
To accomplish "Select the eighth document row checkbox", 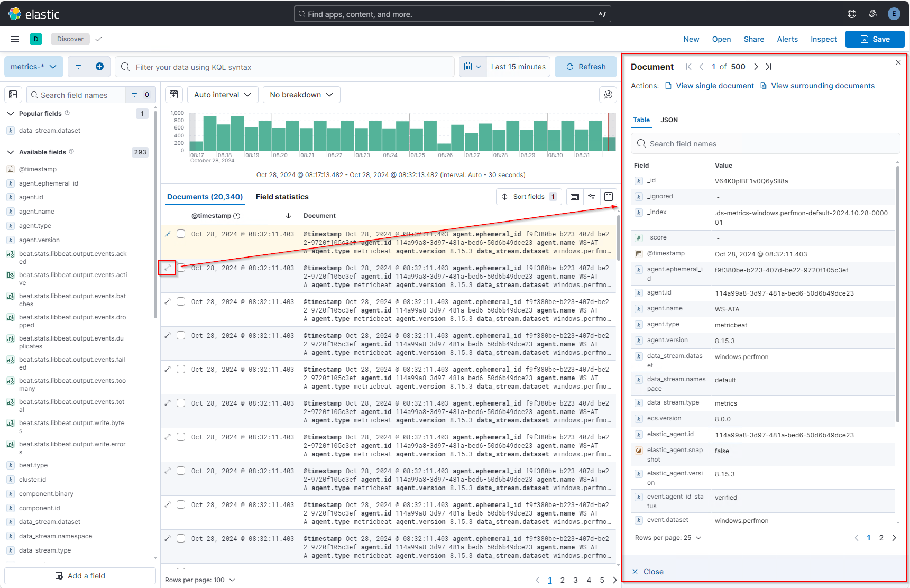I will point(181,471).
